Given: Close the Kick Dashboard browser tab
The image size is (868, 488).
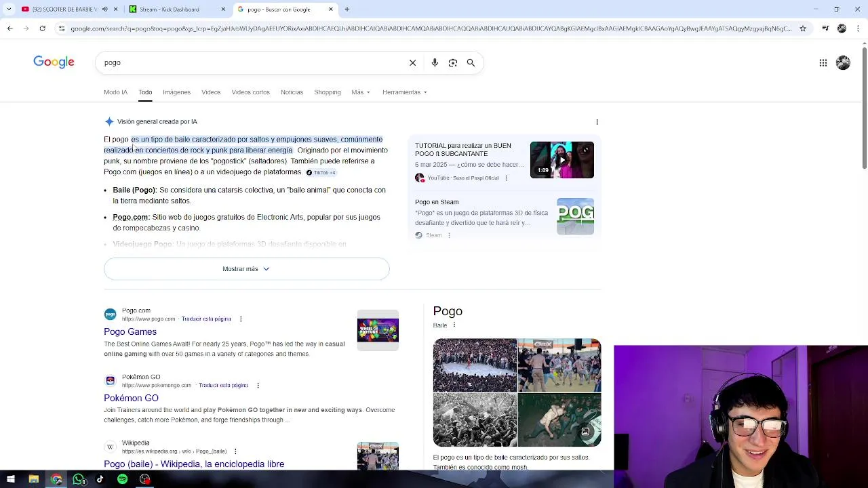Looking at the screenshot, I should [223, 9].
